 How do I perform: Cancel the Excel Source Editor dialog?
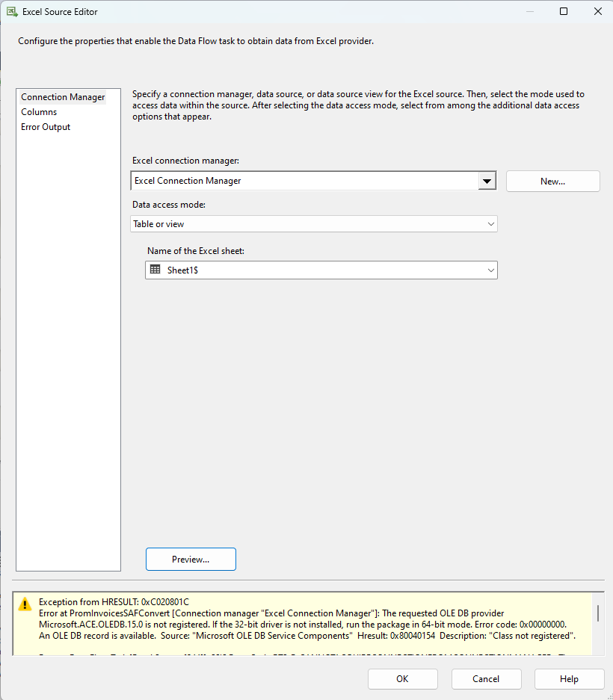(x=486, y=679)
